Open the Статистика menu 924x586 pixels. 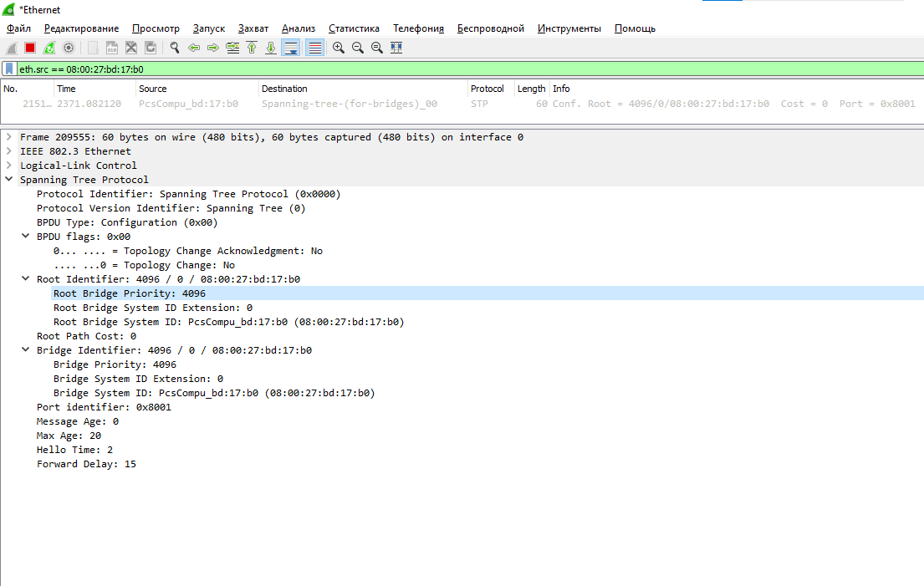click(x=354, y=28)
